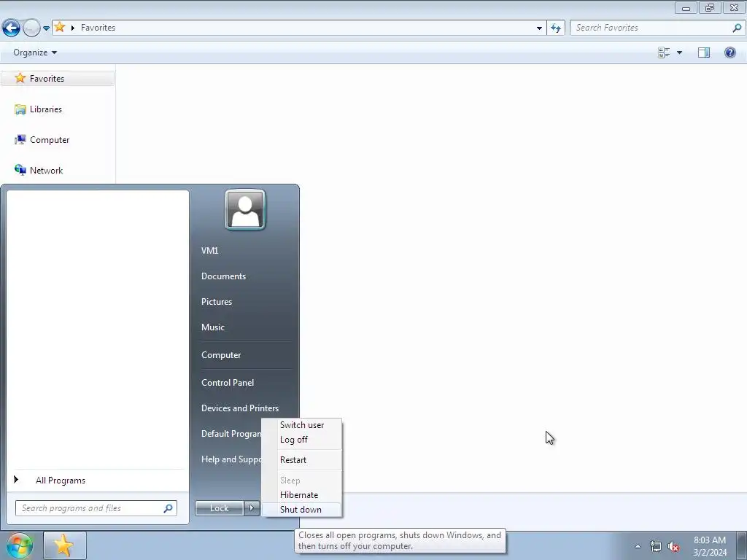Click the arrow next to Lock

(x=252, y=508)
